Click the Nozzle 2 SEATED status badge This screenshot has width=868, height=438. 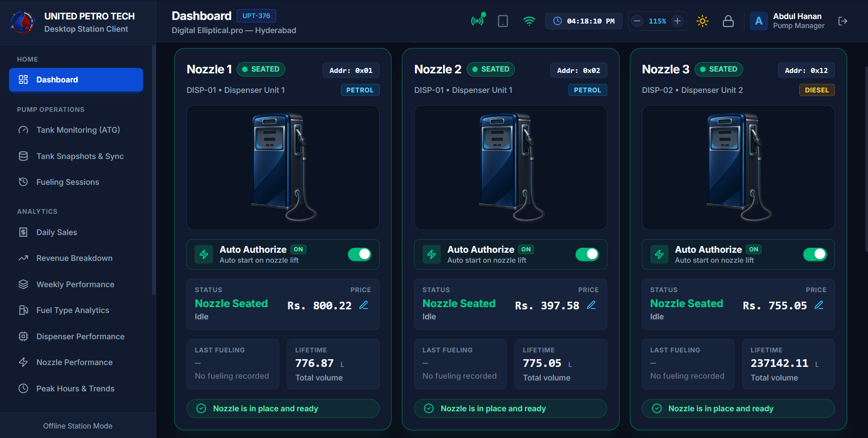point(491,69)
